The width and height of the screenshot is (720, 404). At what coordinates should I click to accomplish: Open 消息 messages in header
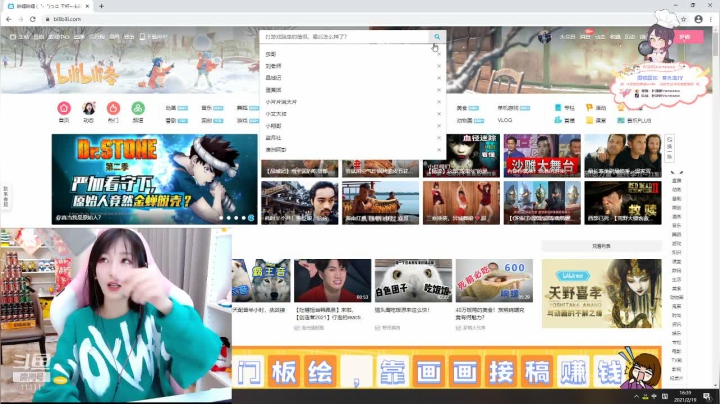(585, 37)
